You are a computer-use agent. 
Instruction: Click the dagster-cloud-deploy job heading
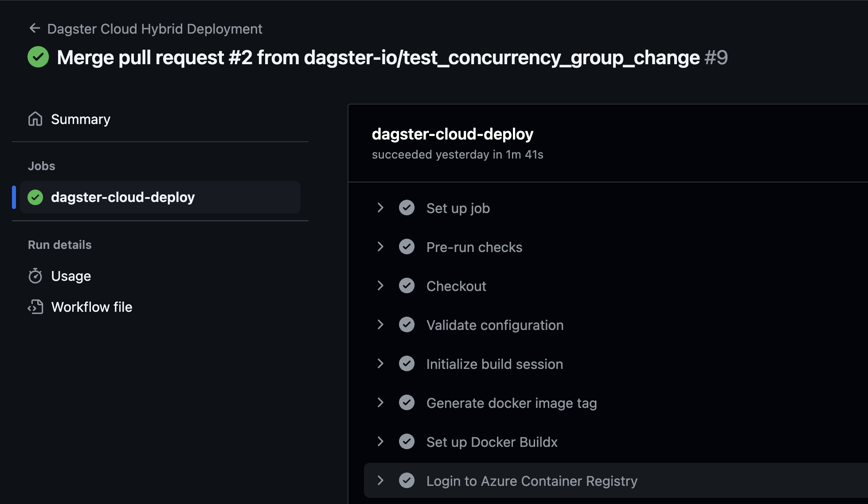452,134
